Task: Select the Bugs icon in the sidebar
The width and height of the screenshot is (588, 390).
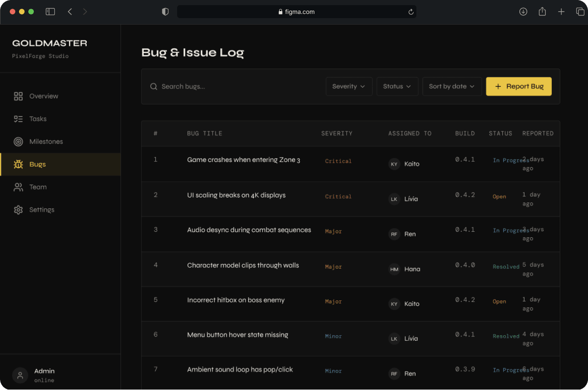Action: pyautogui.click(x=19, y=164)
